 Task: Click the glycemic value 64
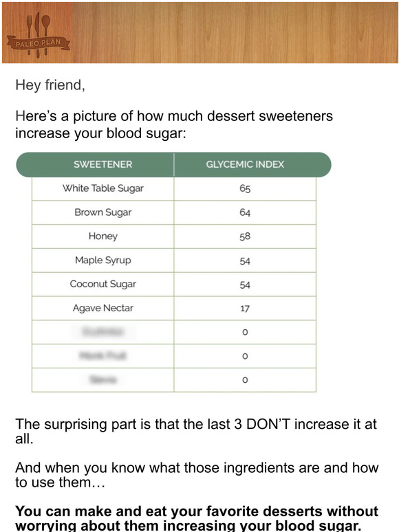245,213
